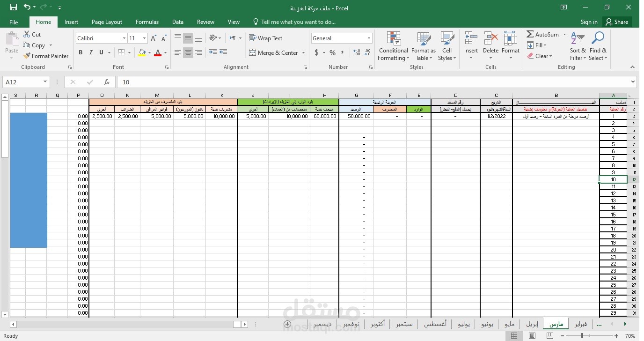Switch to the Formulas ribbon tab
Image resolution: width=644 pixels, height=341 pixels.
pyautogui.click(x=147, y=22)
